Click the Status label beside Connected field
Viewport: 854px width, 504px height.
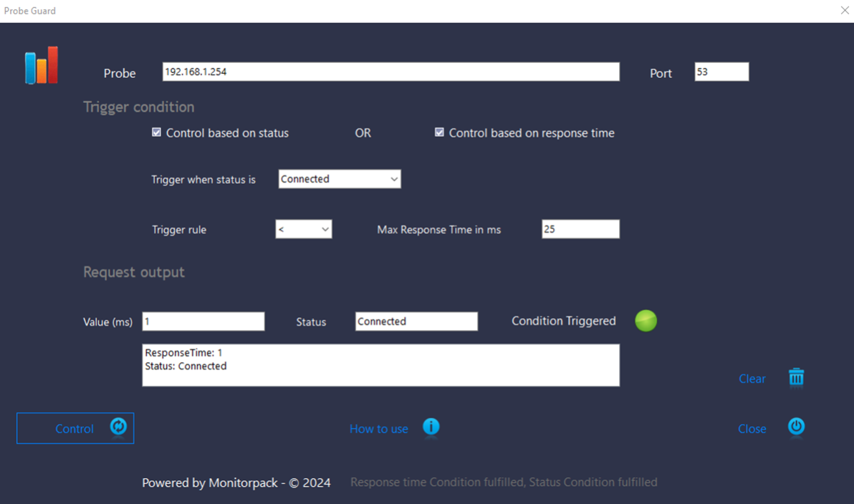coord(311,322)
